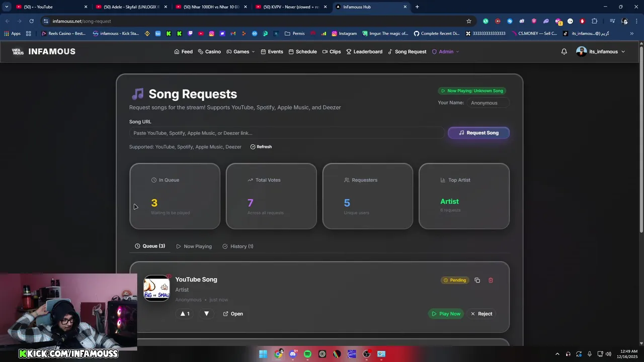Switch to Nhar 100DH browser tab
The width and height of the screenshot is (644, 362).
210,7
